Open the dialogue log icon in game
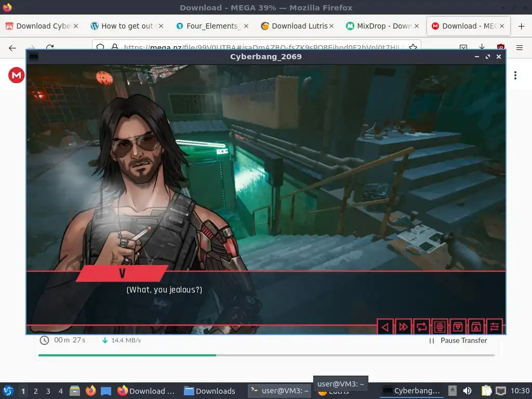Image resolution: width=532 pixels, height=399 pixels. [x=440, y=327]
